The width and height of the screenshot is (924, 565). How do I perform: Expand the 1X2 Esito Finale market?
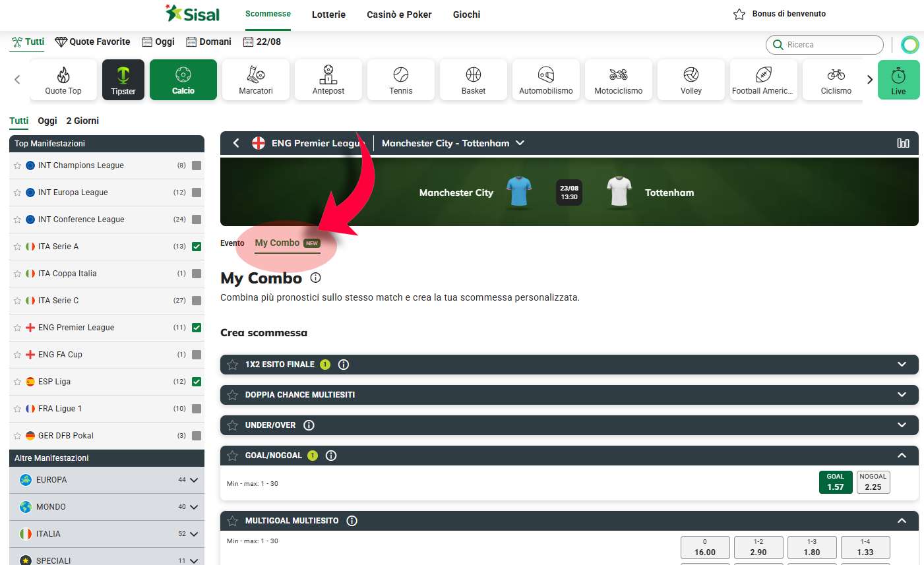(902, 365)
